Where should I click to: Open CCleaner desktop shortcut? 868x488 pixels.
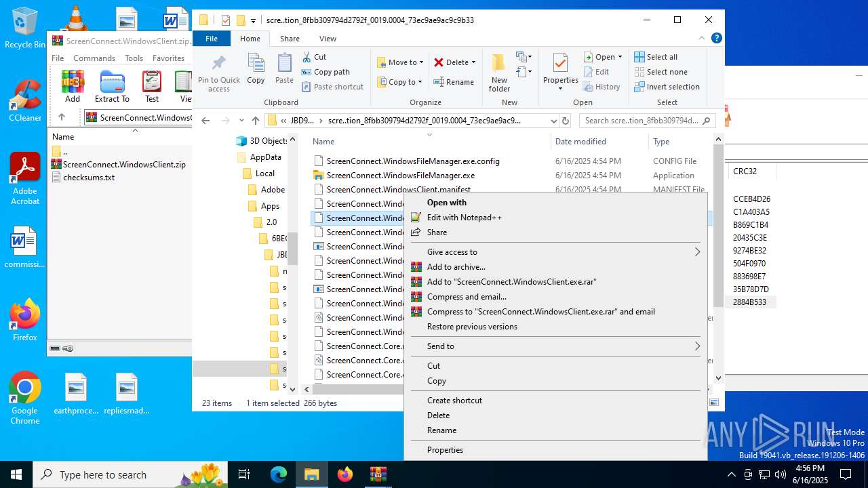point(25,100)
